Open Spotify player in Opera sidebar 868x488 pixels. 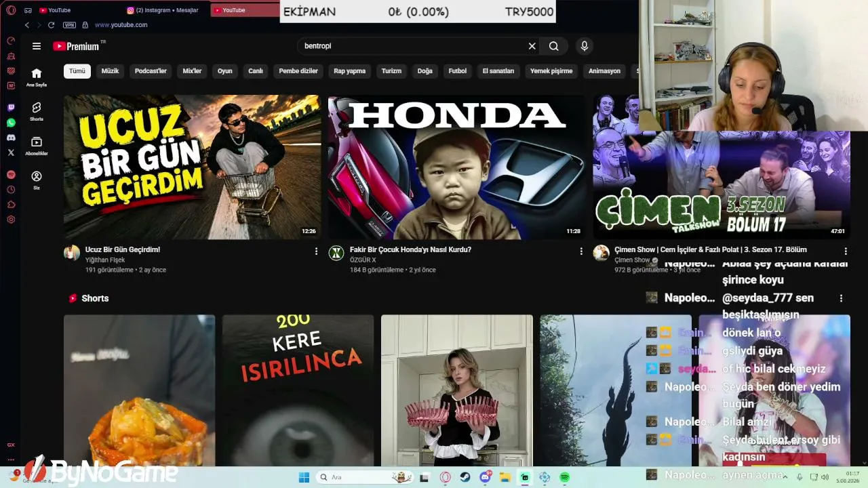tap(11, 175)
